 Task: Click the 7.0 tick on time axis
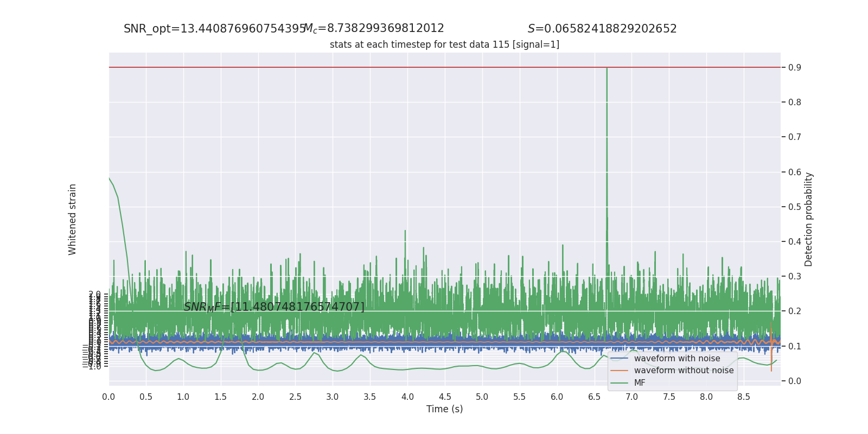pos(632,397)
